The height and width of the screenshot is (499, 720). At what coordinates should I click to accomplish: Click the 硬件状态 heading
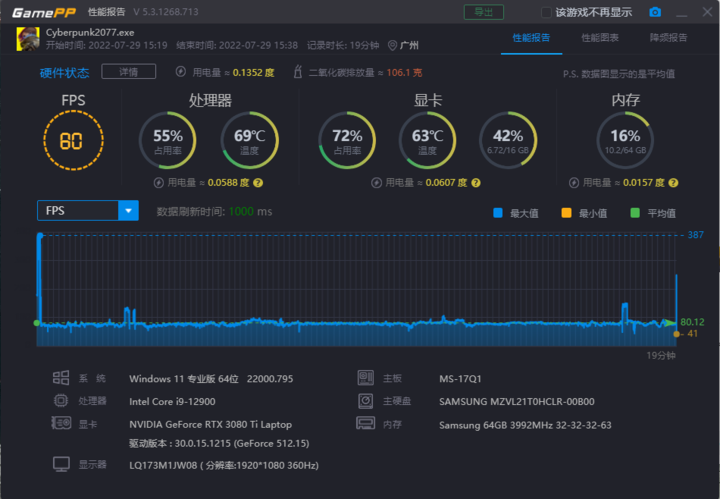(64, 73)
